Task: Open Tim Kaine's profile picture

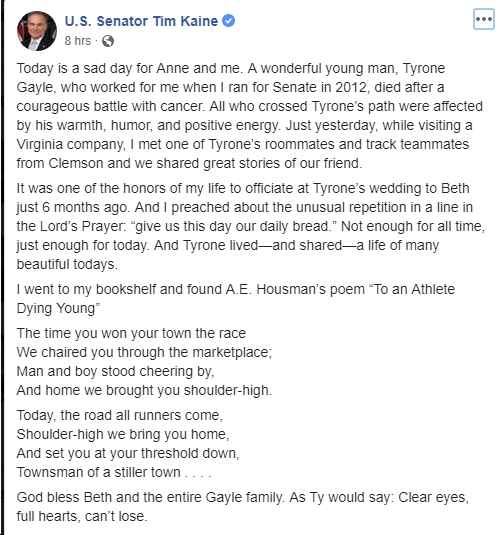Action: [x=37, y=31]
